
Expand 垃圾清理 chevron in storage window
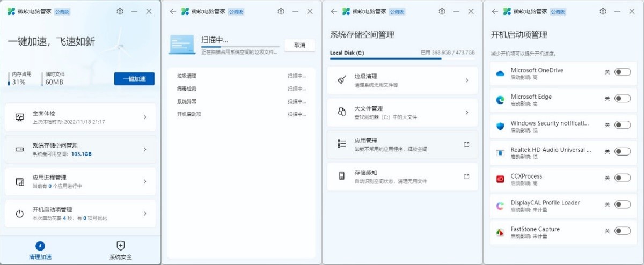466,80
